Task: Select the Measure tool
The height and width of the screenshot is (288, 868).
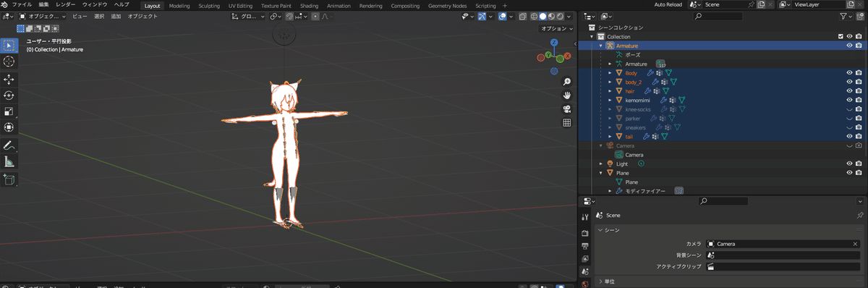Action: pyautogui.click(x=9, y=161)
